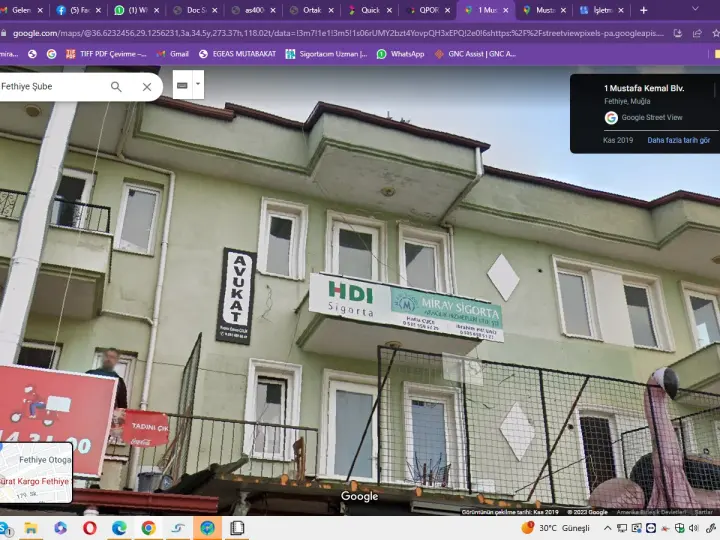The height and width of the screenshot is (540, 720).
Task: Switch to the as400 browser tab
Action: (253, 10)
